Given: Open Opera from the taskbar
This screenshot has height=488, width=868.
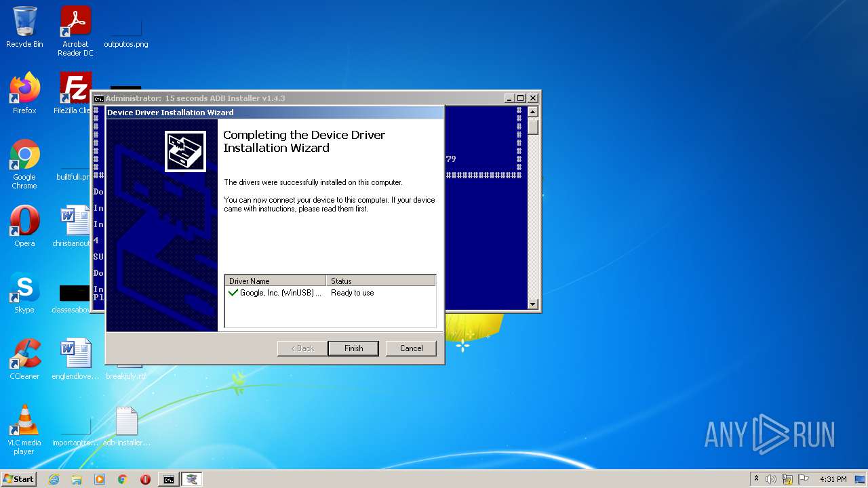Looking at the screenshot, I should [x=145, y=479].
